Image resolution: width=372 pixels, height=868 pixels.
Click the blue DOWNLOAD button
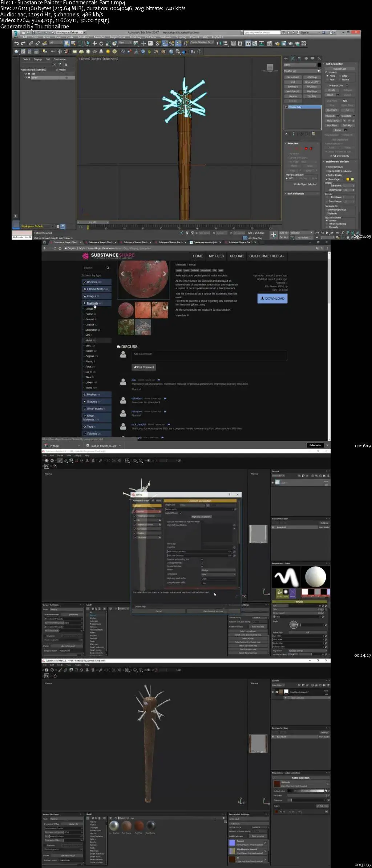click(272, 298)
